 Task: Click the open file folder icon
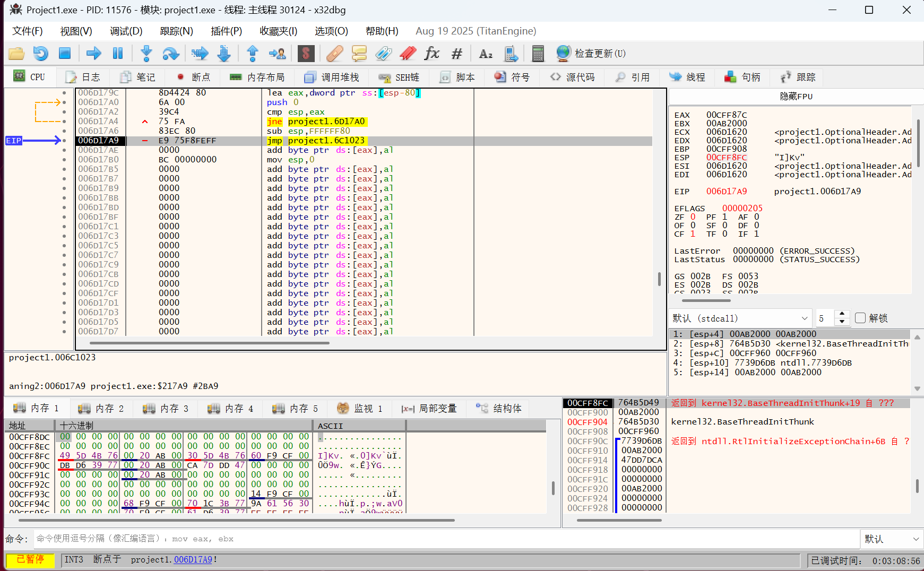(16, 54)
